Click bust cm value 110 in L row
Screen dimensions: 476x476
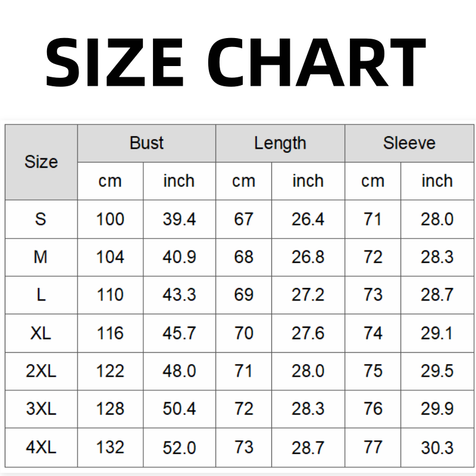[x=110, y=295]
